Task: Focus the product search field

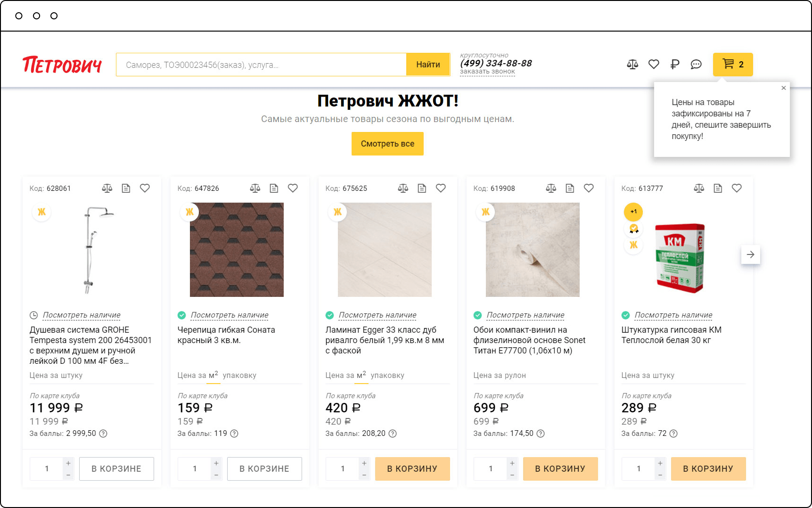Action: tap(261, 65)
